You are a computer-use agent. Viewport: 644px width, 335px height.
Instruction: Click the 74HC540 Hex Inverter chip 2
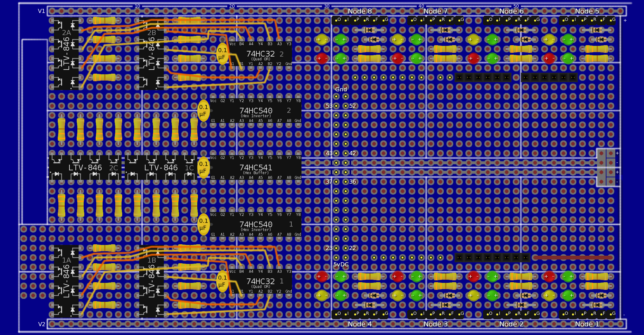click(x=256, y=111)
